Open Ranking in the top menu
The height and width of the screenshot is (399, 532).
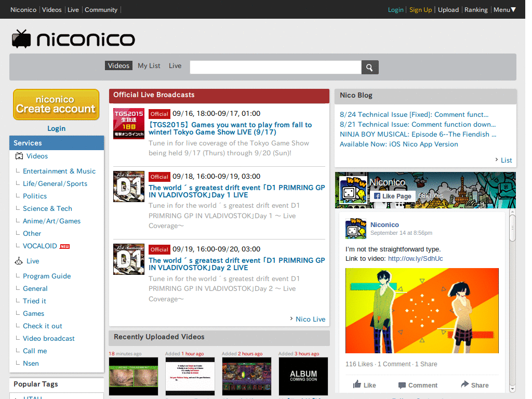click(476, 10)
